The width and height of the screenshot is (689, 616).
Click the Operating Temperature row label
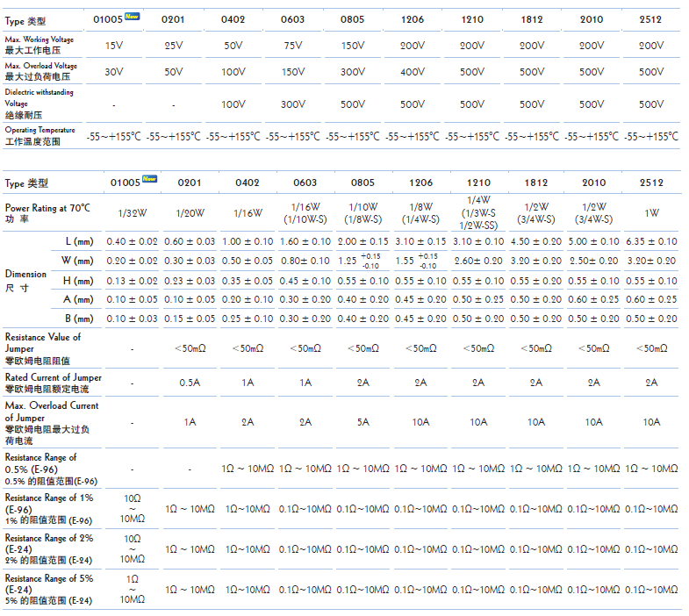tap(39, 135)
